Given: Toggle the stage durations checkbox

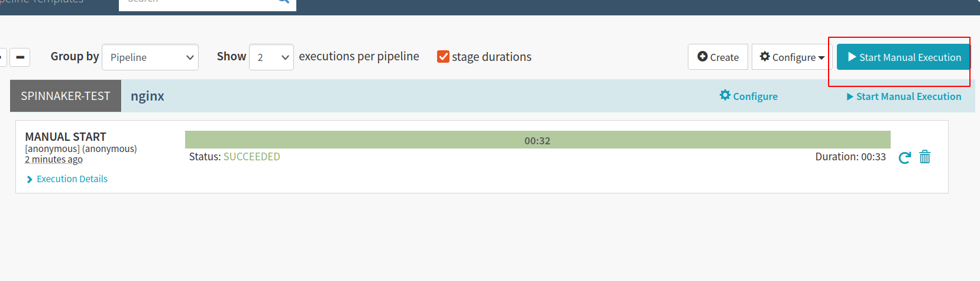Looking at the screenshot, I should 443,57.
